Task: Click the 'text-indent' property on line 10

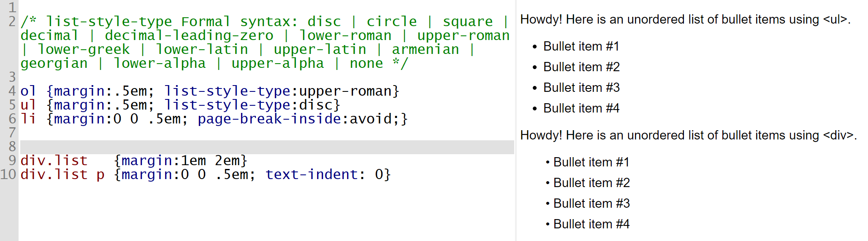Action: [x=311, y=174]
